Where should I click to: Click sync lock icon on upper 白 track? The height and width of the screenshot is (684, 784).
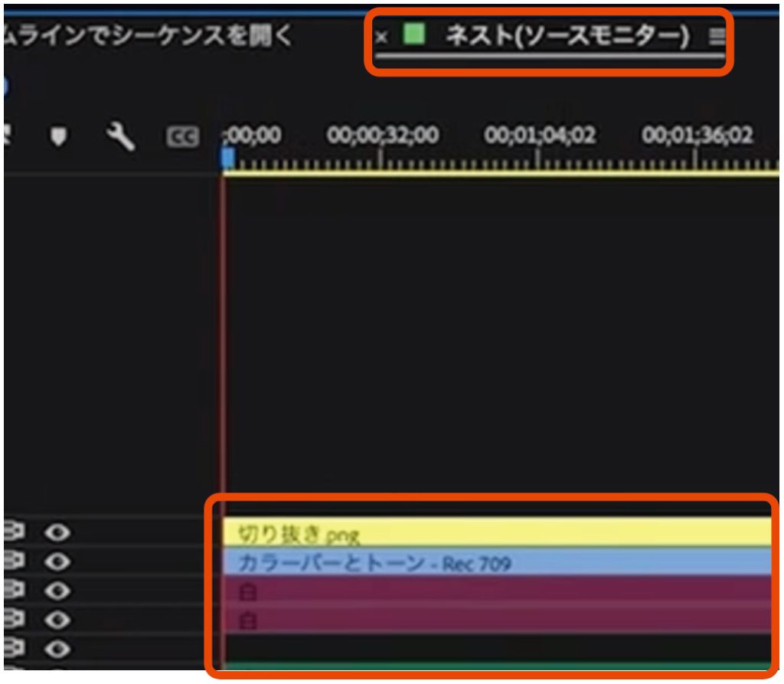coord(13,591)
